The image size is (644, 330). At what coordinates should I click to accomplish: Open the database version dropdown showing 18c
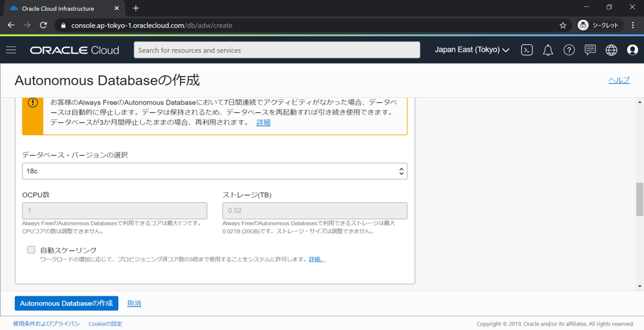215,171
